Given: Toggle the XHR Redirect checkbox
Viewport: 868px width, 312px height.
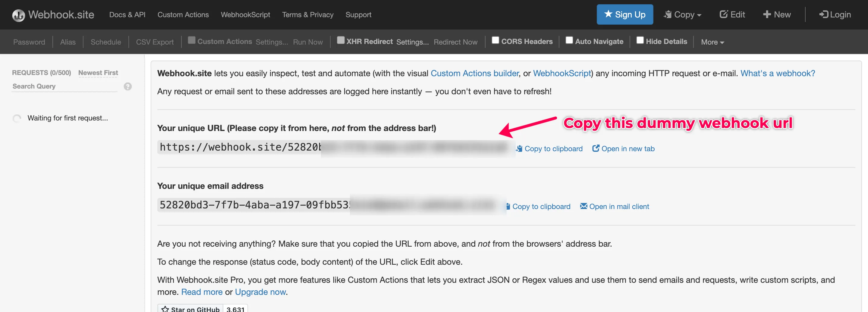Looking at the screenshot, I should pyautogui.click(x=341, y=40).
